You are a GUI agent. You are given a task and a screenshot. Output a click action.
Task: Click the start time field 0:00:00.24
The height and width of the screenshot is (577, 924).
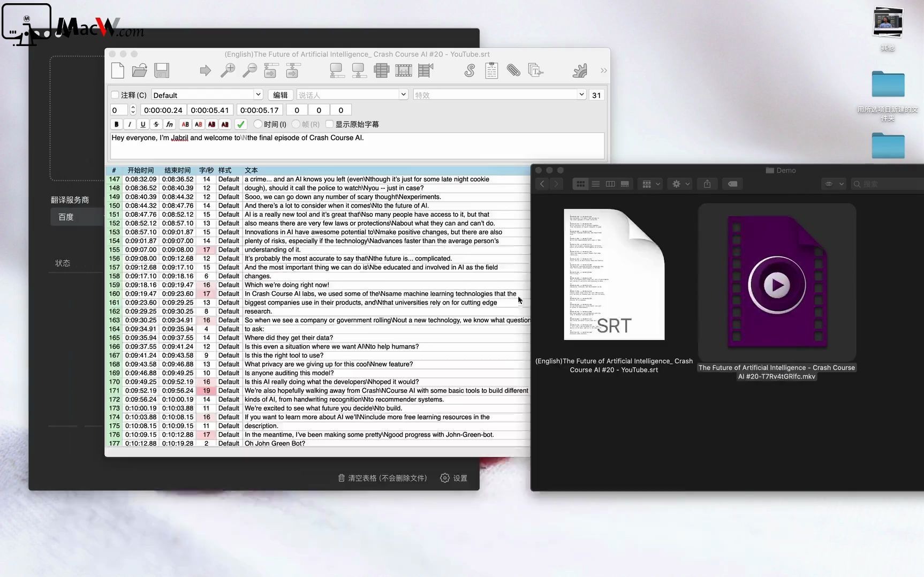coord(163,110)
